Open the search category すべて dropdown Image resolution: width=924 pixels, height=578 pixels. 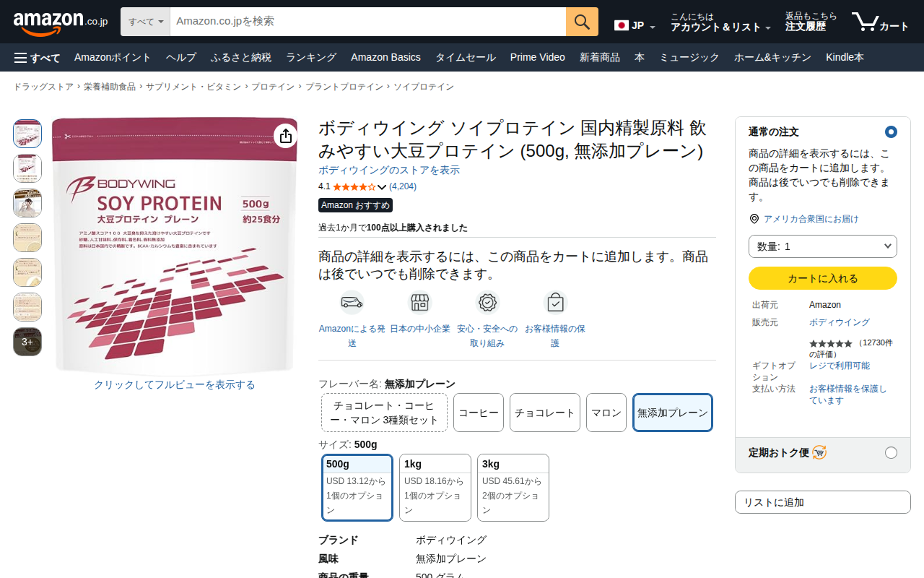146,22
